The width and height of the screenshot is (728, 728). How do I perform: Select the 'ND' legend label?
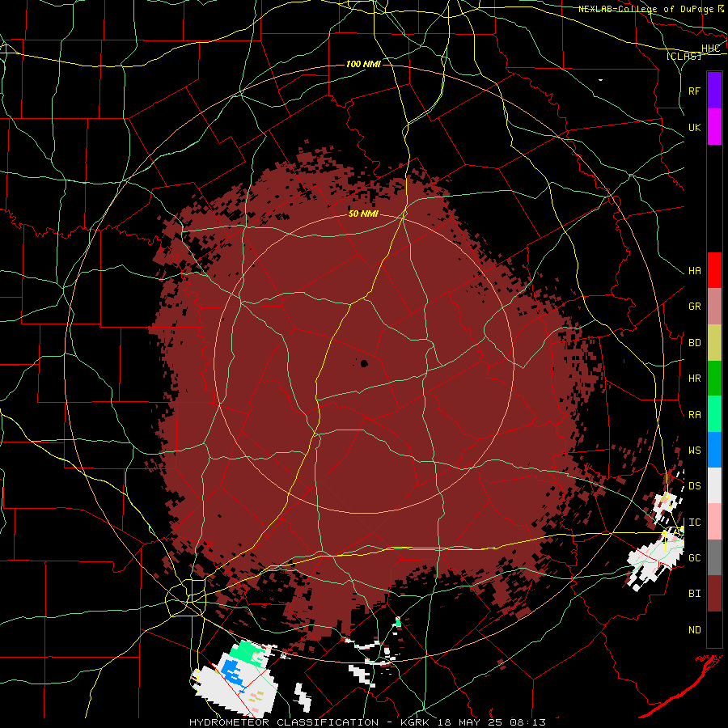pyautogui.click(x=695, y=630)
